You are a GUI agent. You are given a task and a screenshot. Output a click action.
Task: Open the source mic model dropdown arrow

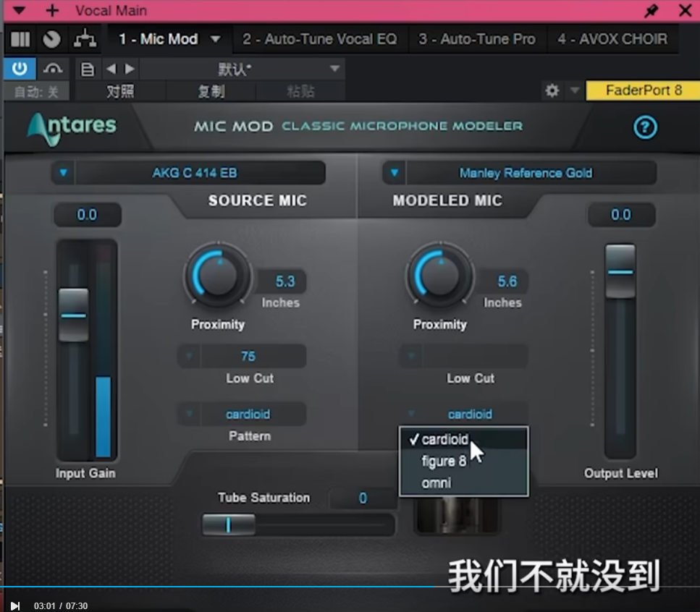pyautogui.click(x=64, y=173)
